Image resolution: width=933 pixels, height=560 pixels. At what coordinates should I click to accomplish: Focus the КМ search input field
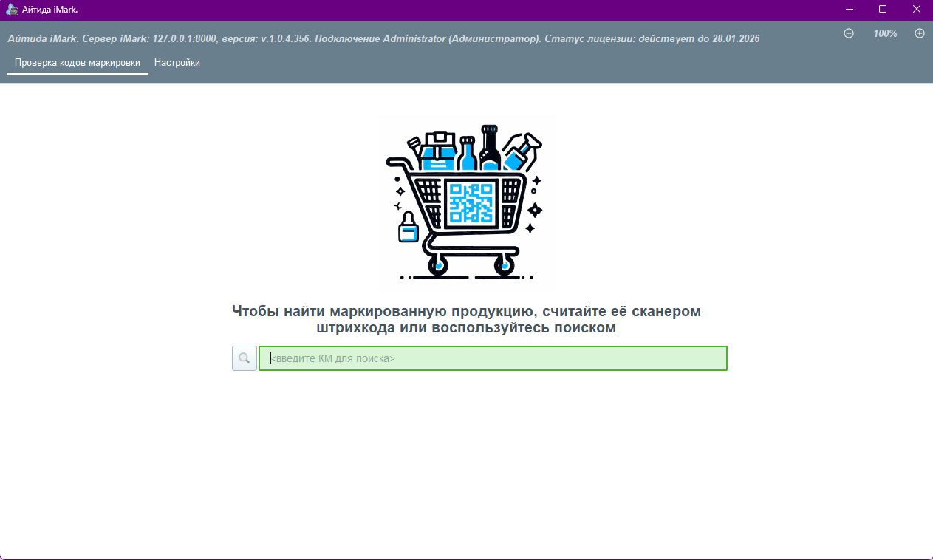[493, 358]
